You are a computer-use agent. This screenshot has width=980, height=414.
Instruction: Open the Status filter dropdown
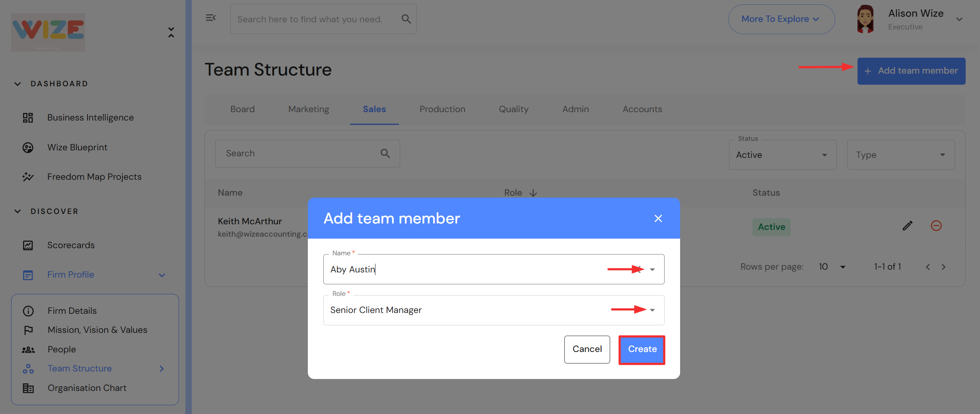coord(782,155)
